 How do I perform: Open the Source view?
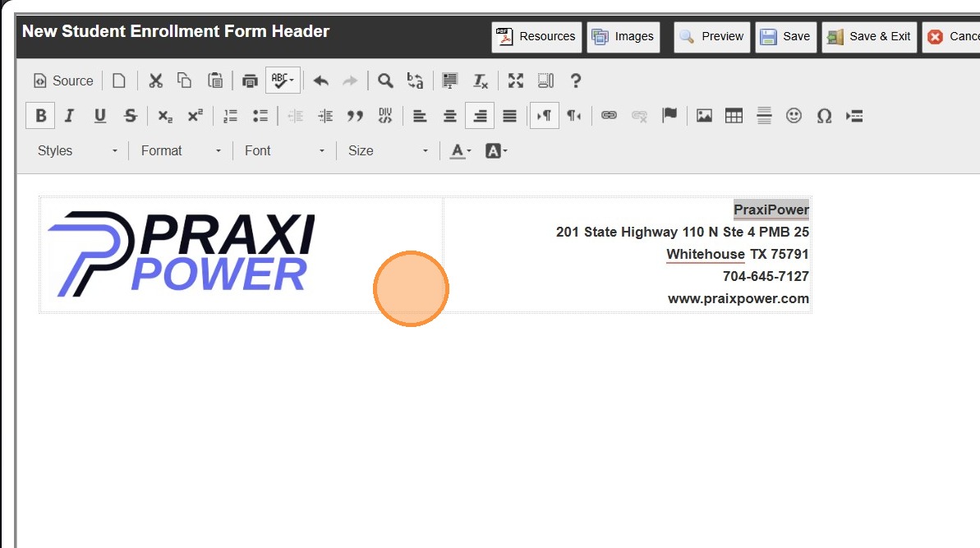pos(63,81)
